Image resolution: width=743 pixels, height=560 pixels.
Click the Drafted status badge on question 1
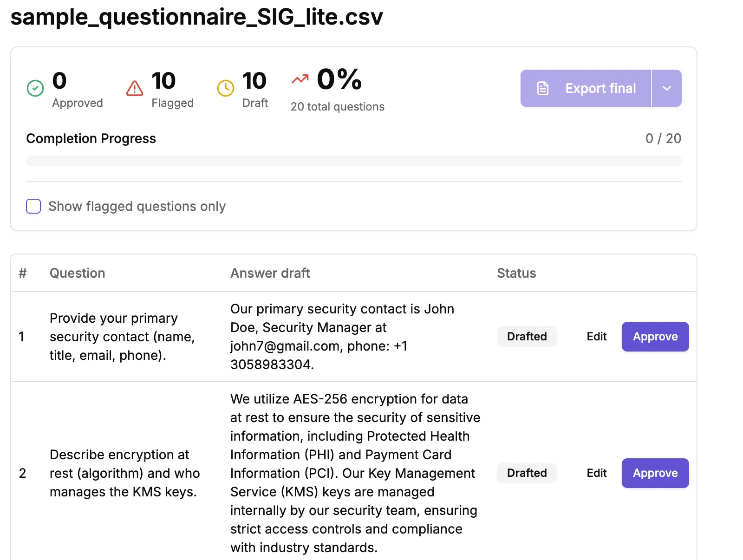tap(527, 336)
